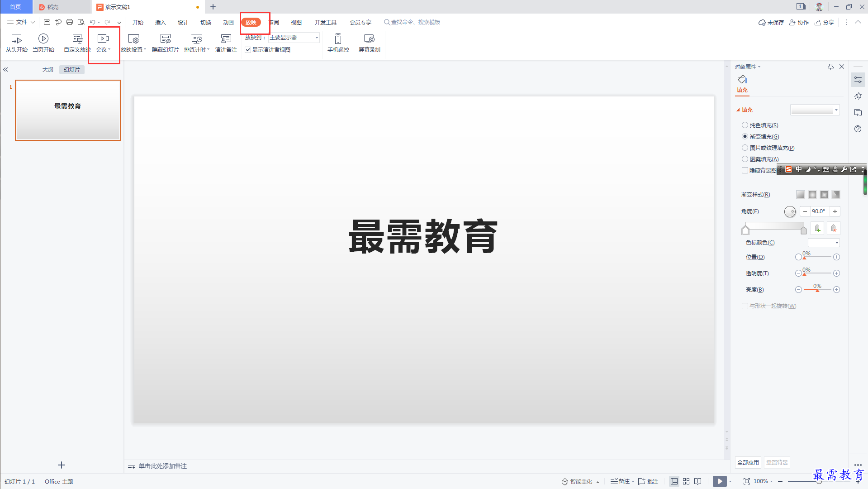The image size is (868, 489).
Task: Click the slideshow play button in status bar
Action: [x=720, y=481]
